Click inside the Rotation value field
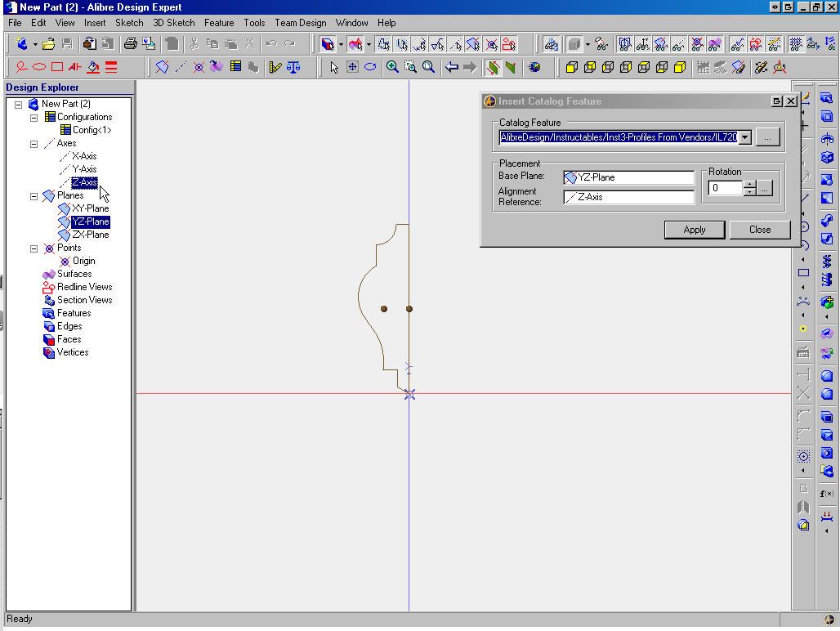 (x=726, y=188)
